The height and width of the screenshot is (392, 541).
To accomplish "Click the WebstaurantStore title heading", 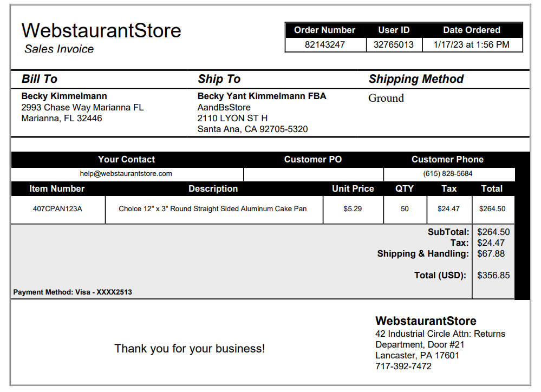I will (101, 30).
